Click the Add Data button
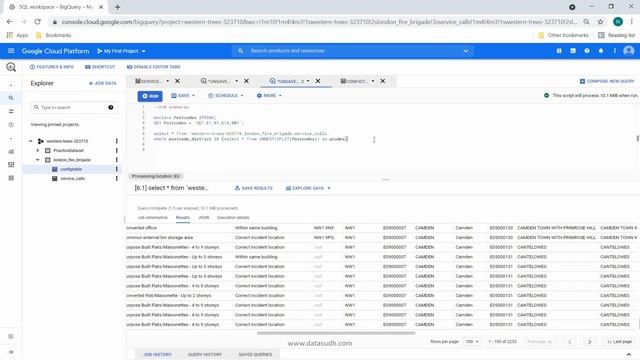The width and height of the screenshot is (640, 360). [x=103, y=83]
